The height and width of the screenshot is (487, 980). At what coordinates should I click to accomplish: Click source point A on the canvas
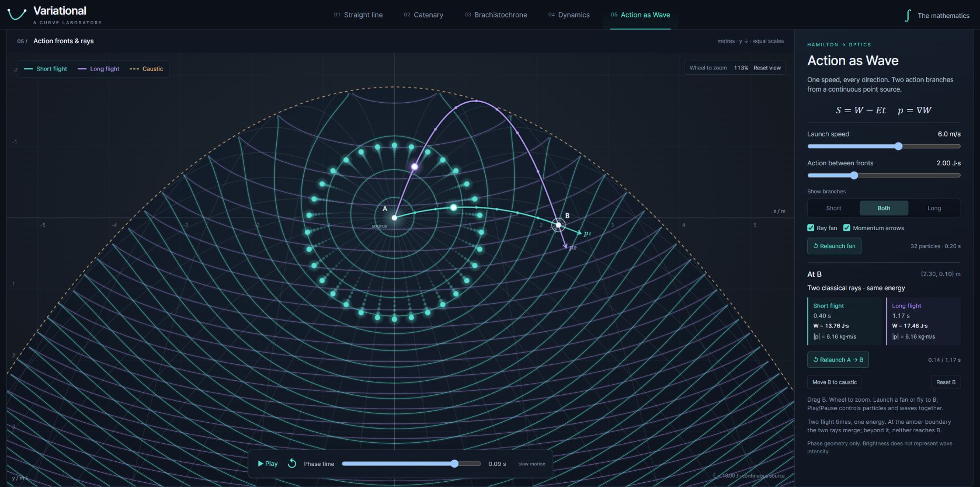[394, 217]
